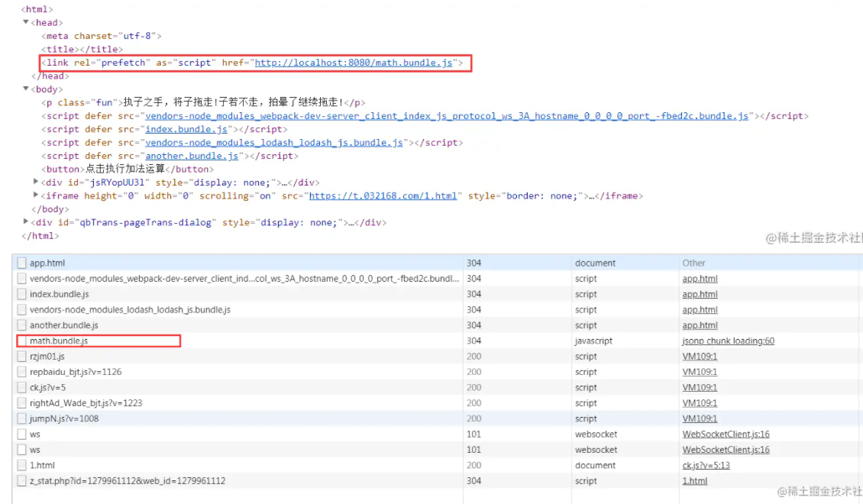Open the another.bundle.js script src link
863x504 pixels.
click(192, 156)
